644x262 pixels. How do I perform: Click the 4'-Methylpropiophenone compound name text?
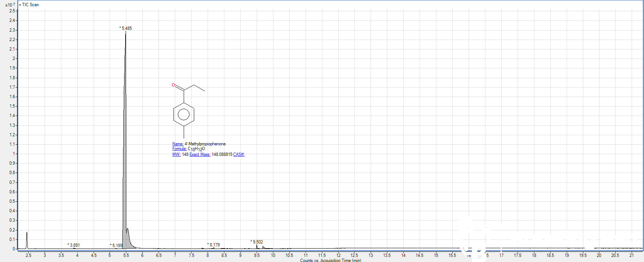pyautogui.click(x=205, y=144)
